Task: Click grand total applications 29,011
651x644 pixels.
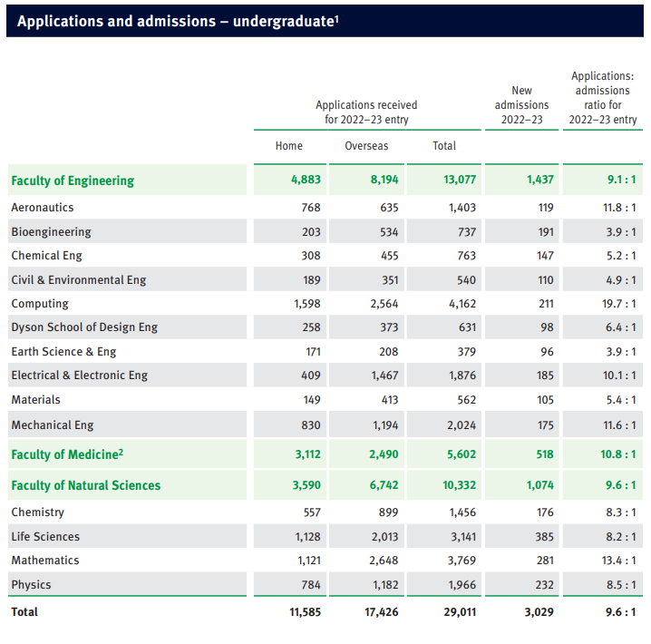Action: tap(460, 612)
